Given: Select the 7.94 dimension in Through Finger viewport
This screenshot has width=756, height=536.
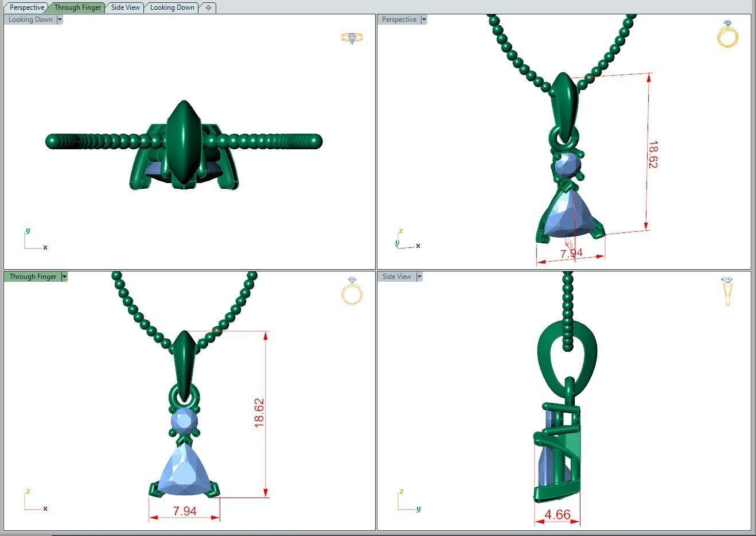Looking at the screenshot, I should [x=185, y=511].
